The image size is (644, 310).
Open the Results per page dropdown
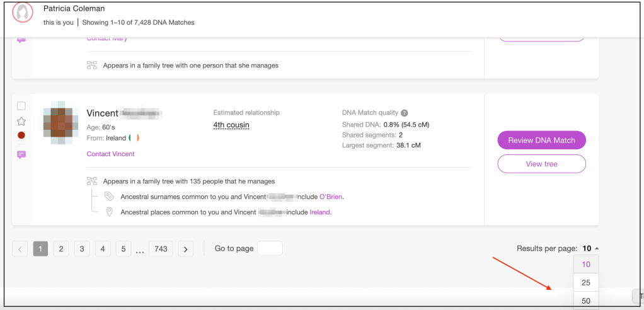[x=590, y=248]
